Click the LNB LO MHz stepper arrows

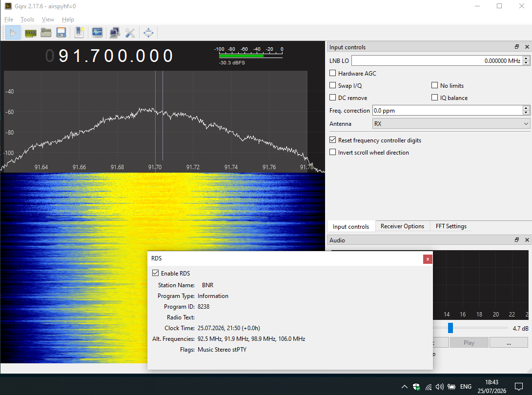(526, 60)
